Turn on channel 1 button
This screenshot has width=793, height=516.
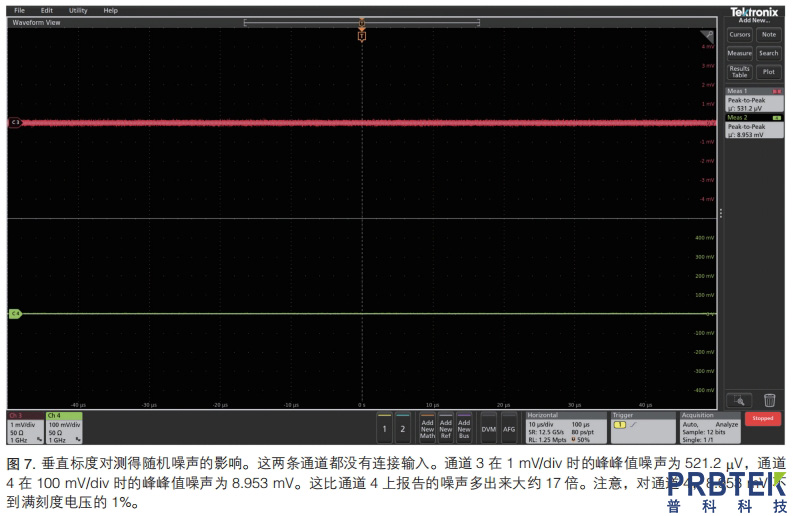(384, 428)
